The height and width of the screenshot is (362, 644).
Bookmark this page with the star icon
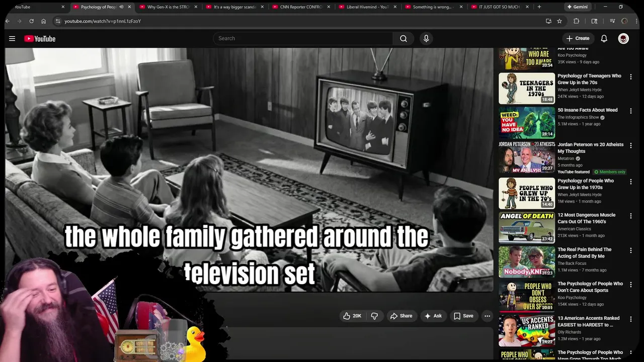tap(559, 21)
